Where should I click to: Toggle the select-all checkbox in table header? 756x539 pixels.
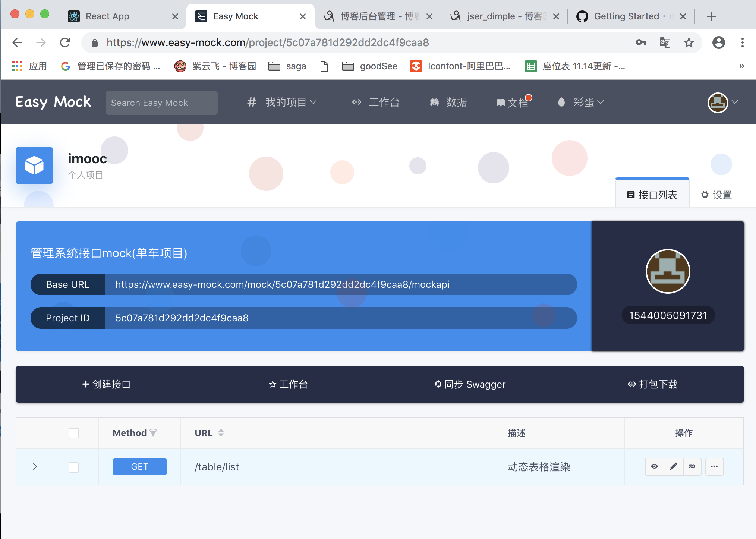74,433
